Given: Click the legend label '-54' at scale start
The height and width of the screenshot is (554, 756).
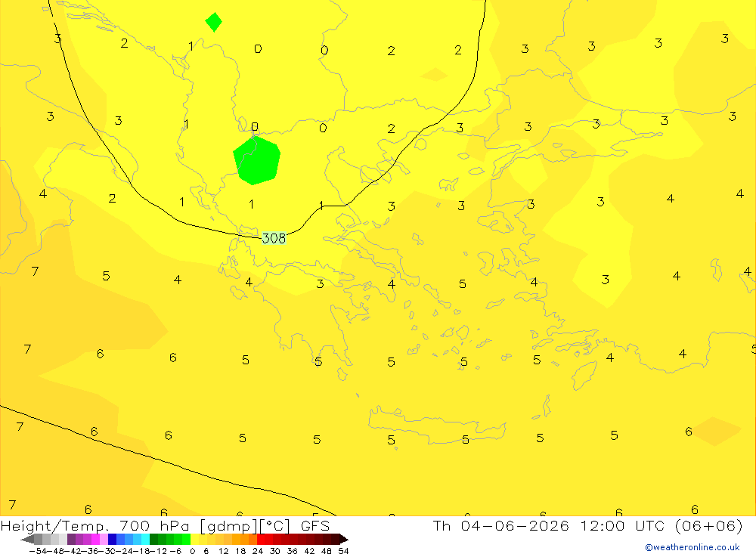Looking at the screenshot, I should (38, 551).
